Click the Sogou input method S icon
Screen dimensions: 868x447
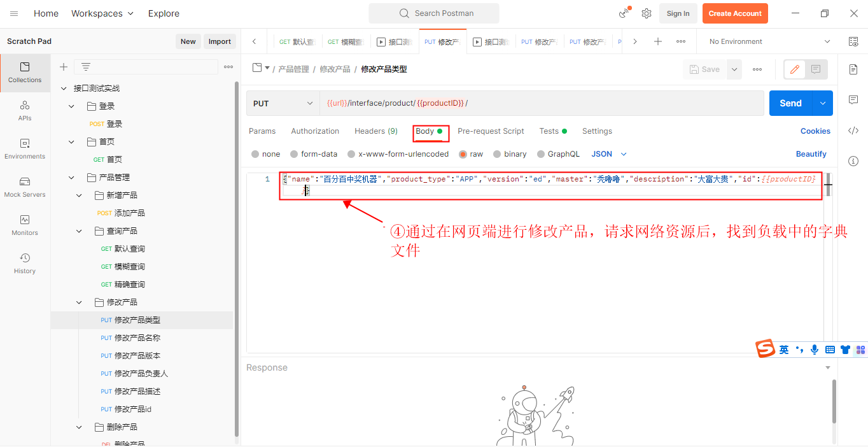(x=766, y=349)
